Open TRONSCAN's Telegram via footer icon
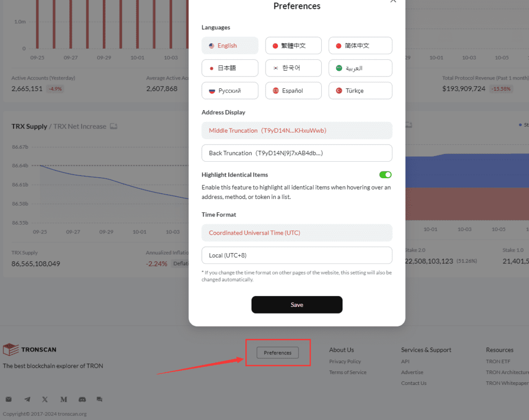The width and height of the screenshot is (529, 420). point(27,399)
